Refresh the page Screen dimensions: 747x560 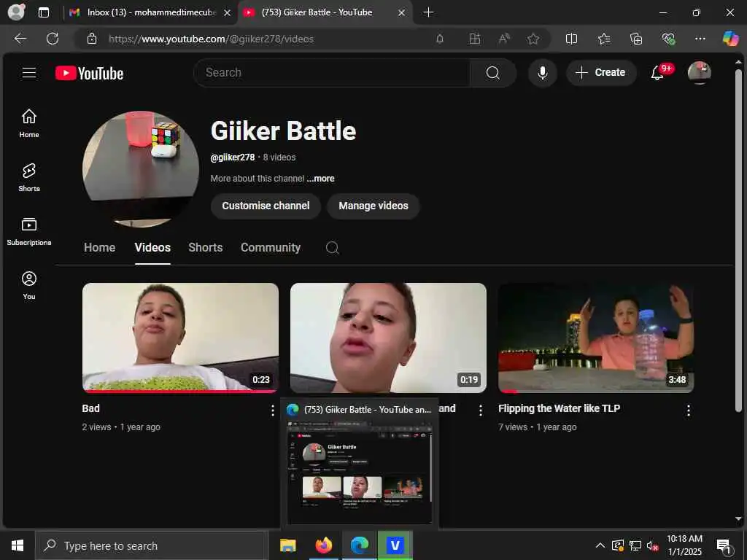click(x=53, y=39)
